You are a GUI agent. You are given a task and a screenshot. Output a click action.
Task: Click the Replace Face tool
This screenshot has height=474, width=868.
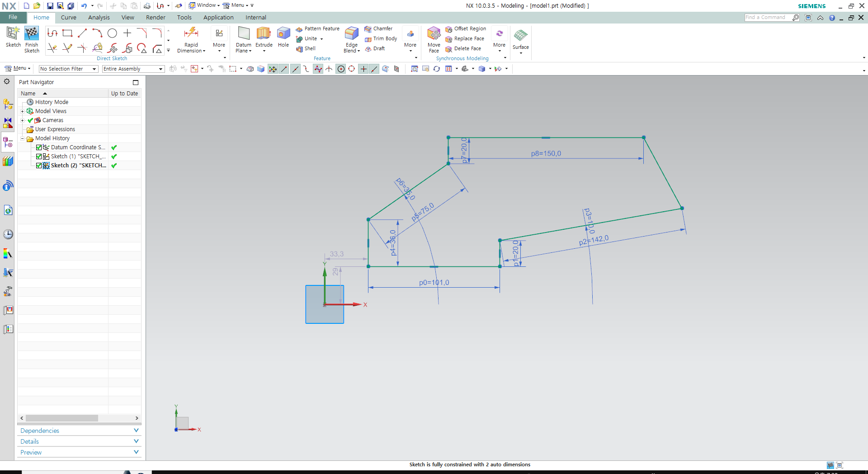click(465, 38)
